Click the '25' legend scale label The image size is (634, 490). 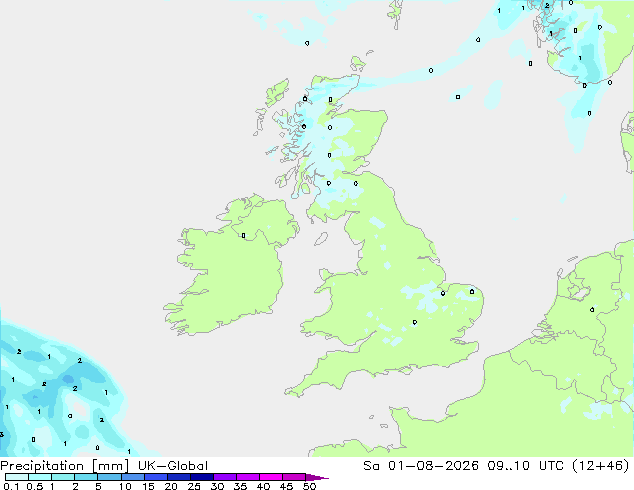pyautogui.click(x=194, y=486)
